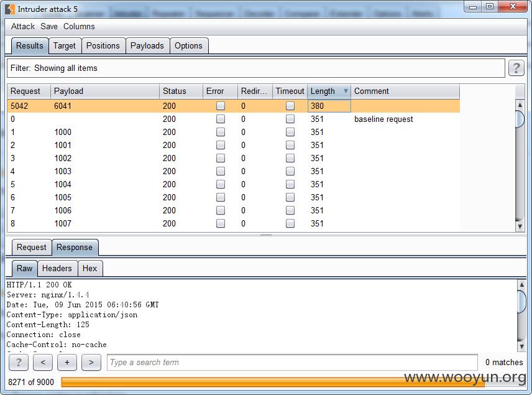Sort by Comment column header
Screen dimensions: 532x395
tap(405, 91)
